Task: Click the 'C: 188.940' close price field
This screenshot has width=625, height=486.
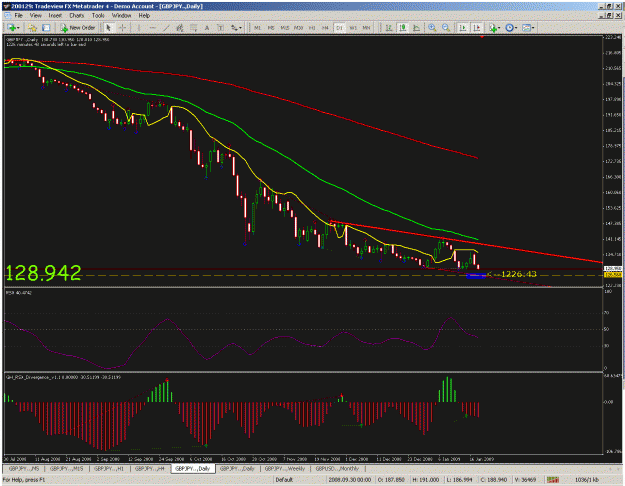Action: click(x=494, y=480)
